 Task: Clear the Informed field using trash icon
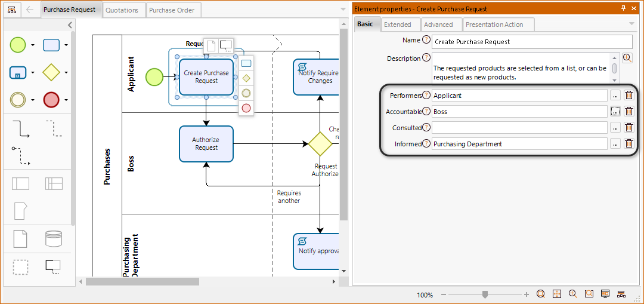[628, 144]
